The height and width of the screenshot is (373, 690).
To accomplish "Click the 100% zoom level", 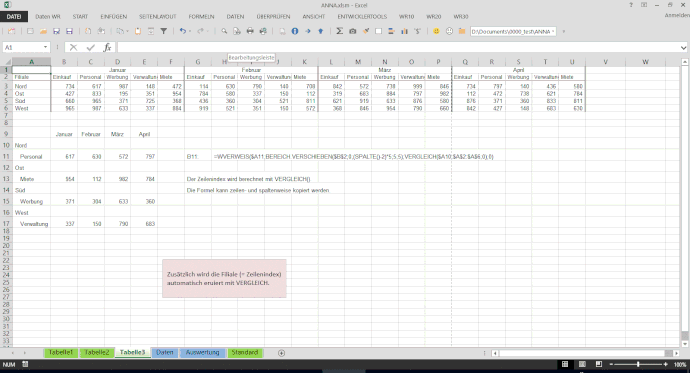I will pos(679,364).
